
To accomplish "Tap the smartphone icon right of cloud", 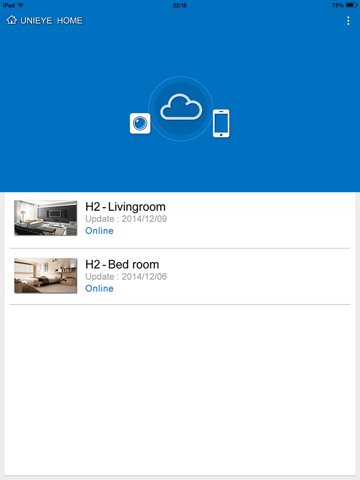I will point(221,123).
